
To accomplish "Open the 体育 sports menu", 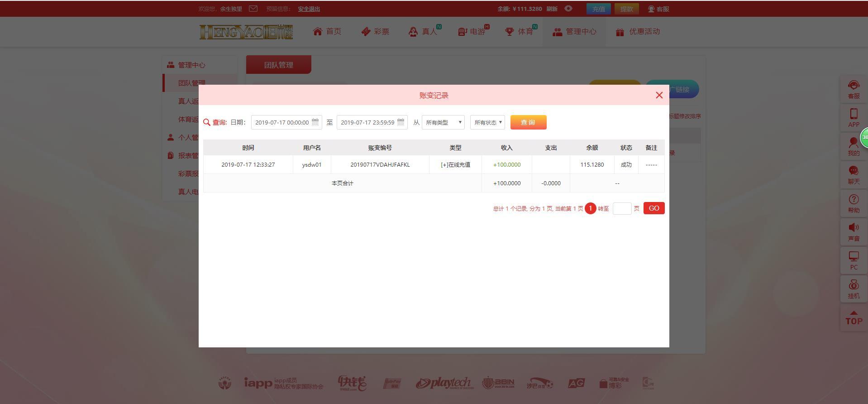I will click(520, 31).
